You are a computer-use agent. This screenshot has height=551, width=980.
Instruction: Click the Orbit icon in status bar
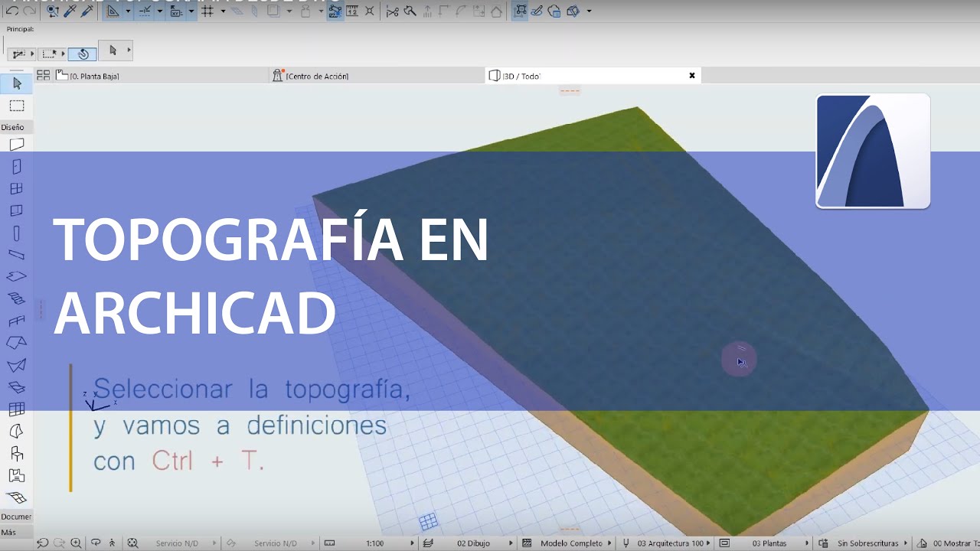click(x=96, y=543)
